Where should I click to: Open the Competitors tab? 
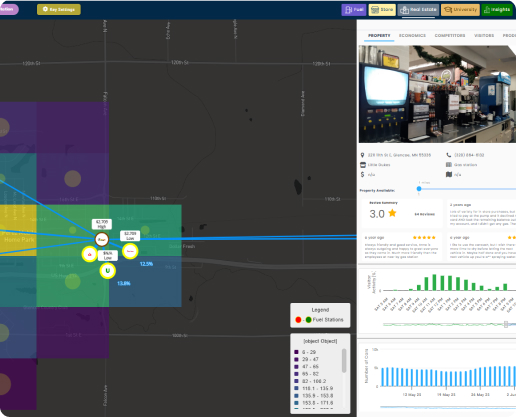coord(450,35)
